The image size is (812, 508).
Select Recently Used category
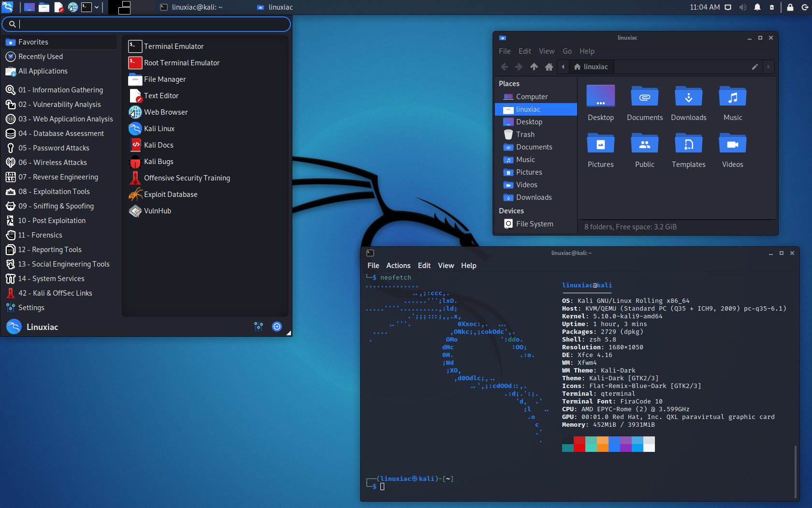60,57
